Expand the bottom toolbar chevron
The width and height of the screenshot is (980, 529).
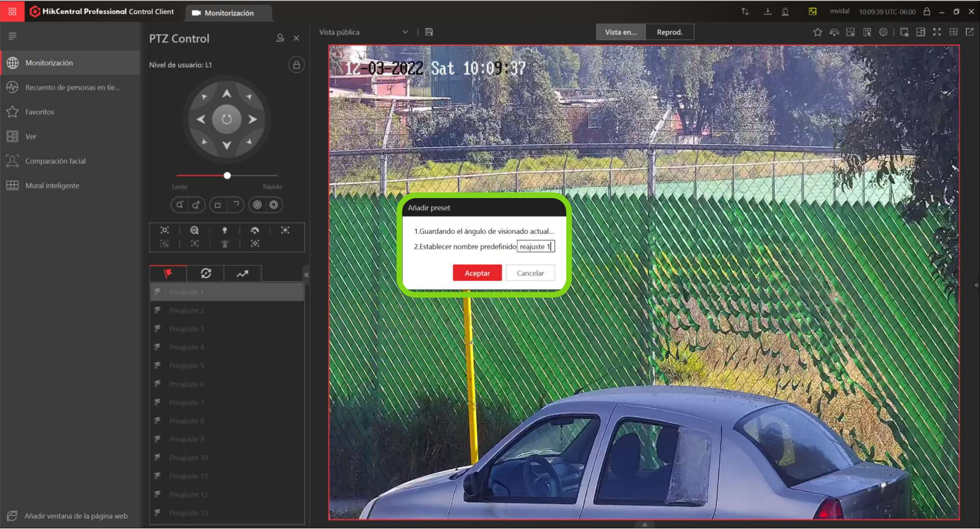pyautogui.click(x=644, y=524)
